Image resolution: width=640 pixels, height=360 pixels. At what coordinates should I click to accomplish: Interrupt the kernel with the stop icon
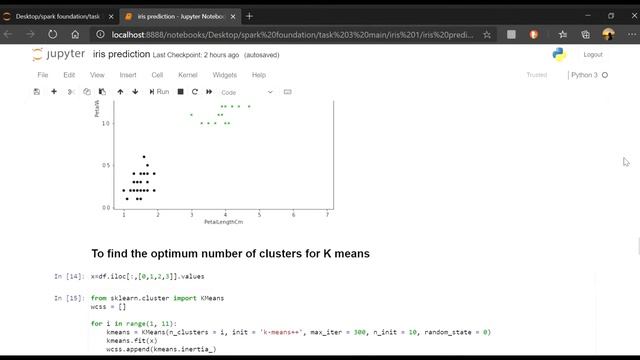pyautogui.click(x=180, y=92)
